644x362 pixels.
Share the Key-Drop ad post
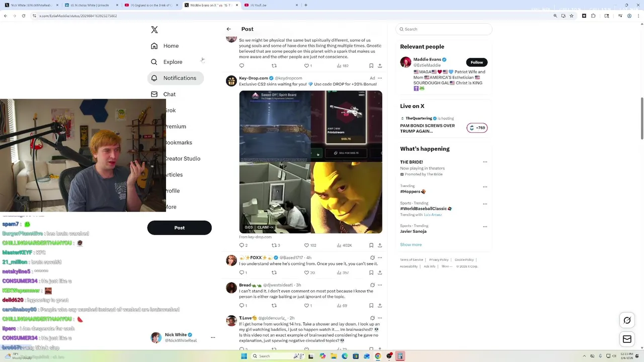(380, 245)
